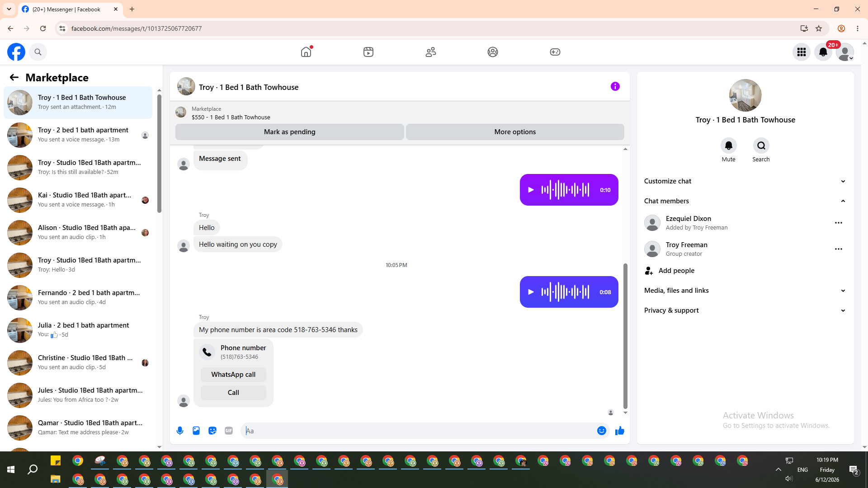Open the Gaming tab icon

pyautogui.click(x=555, y=52)
